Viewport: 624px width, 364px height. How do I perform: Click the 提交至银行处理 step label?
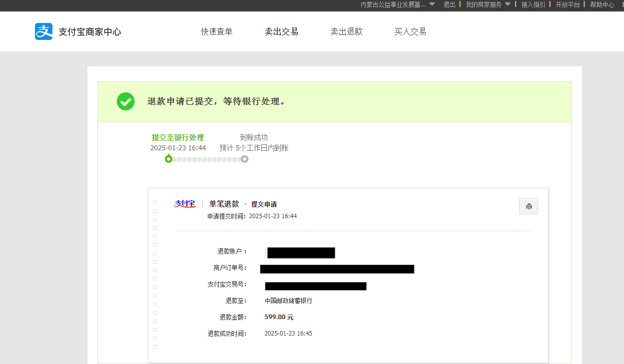[x=178, y=137]
